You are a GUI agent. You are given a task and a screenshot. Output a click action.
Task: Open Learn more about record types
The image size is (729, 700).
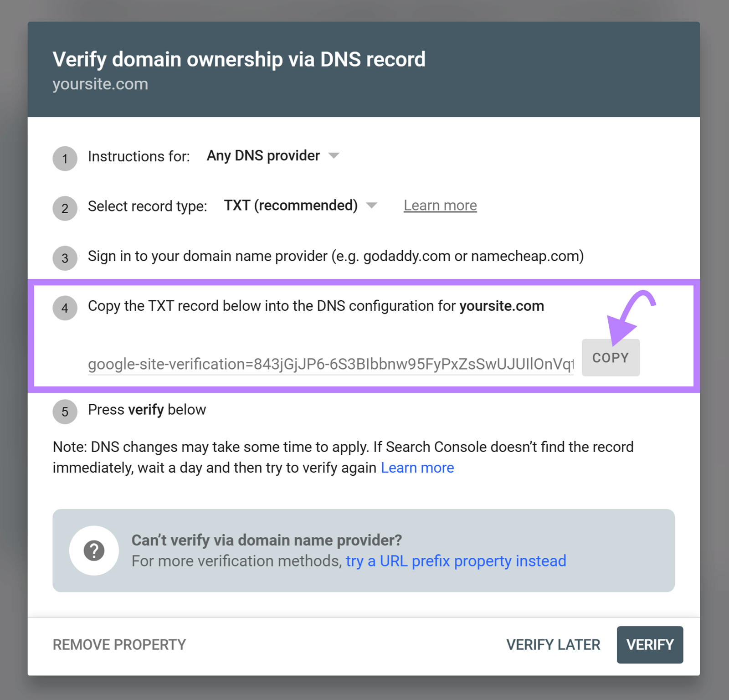[x=439, y=205]
